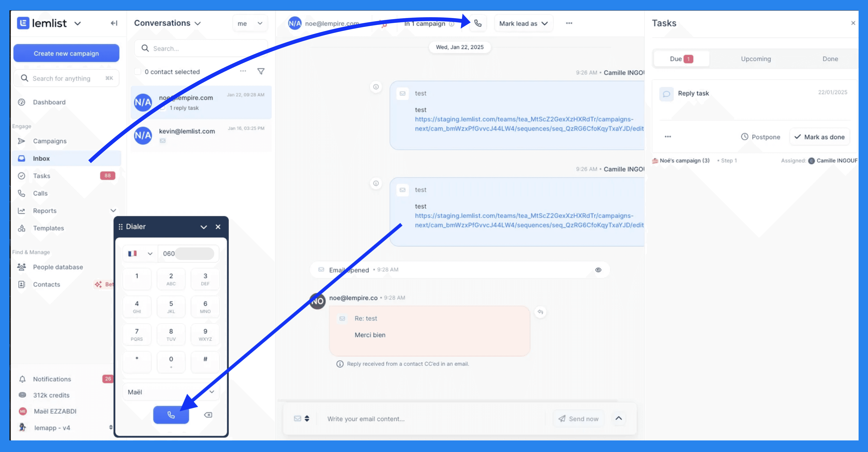Expand the composer with the up chevron
The width and height of the screenshot is (868, 452).
pyautogui.click(x=619, y=418)
